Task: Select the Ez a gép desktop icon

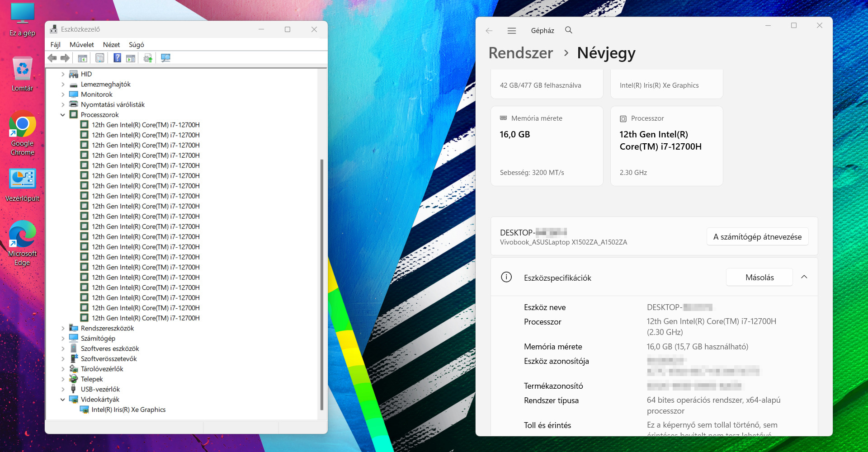Action: coord(23,20)
